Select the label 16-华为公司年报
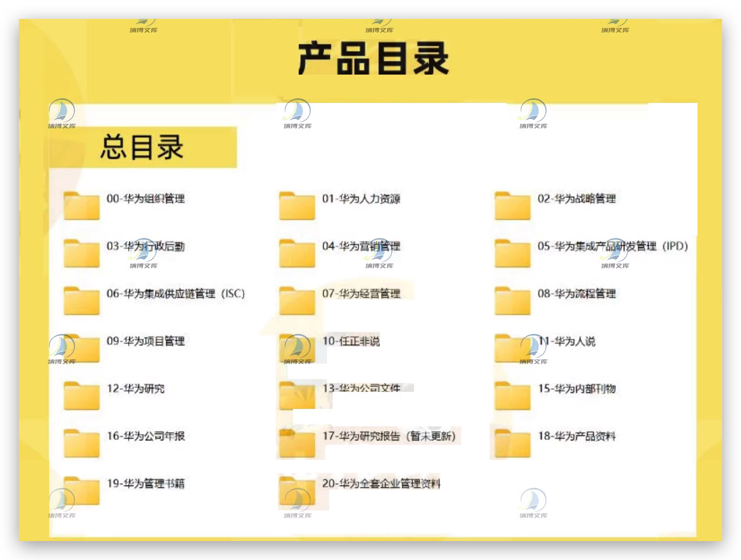This screenshot has width=741, height=560. click(146, 436)
